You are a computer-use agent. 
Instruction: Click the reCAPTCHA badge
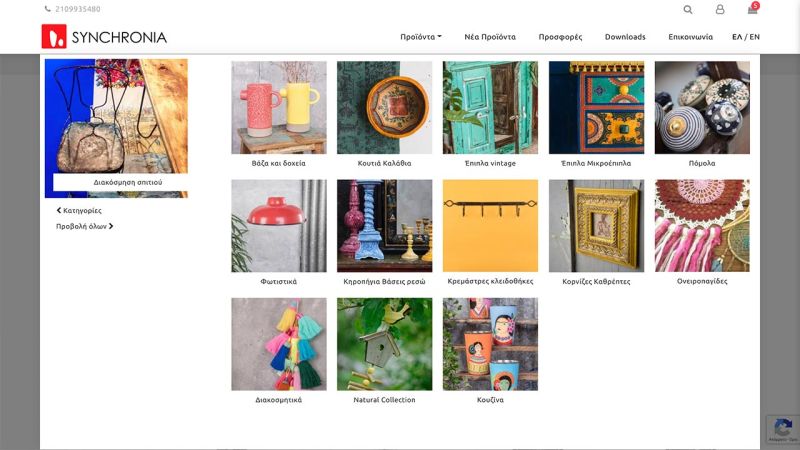click(x=782, y=429)
